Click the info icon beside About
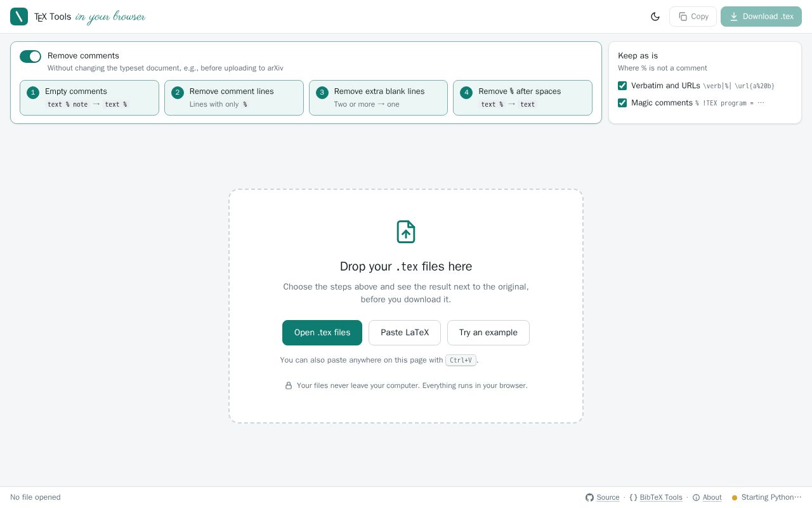This screenshot has width=812, height=508. (x=696, y=497)
